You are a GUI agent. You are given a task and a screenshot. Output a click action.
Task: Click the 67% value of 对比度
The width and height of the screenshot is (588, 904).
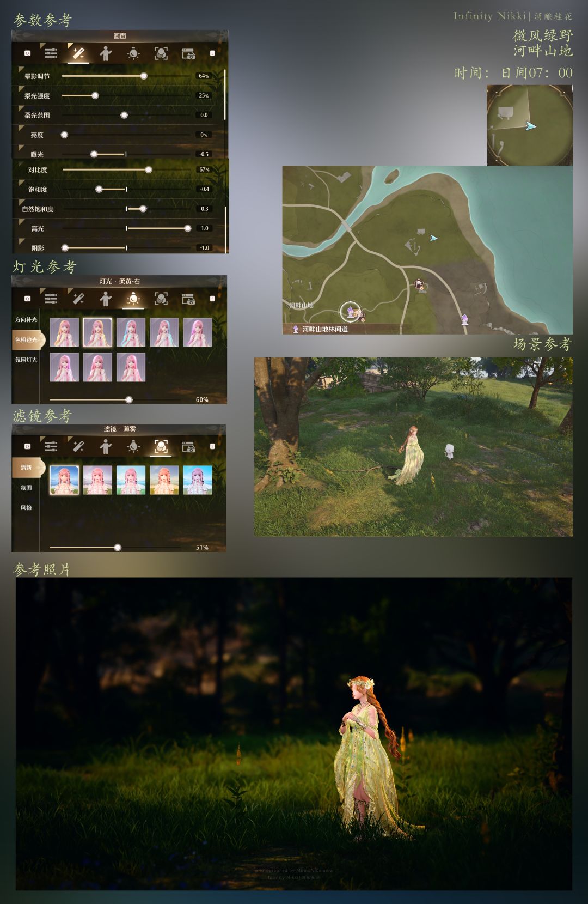click(204, 170)
